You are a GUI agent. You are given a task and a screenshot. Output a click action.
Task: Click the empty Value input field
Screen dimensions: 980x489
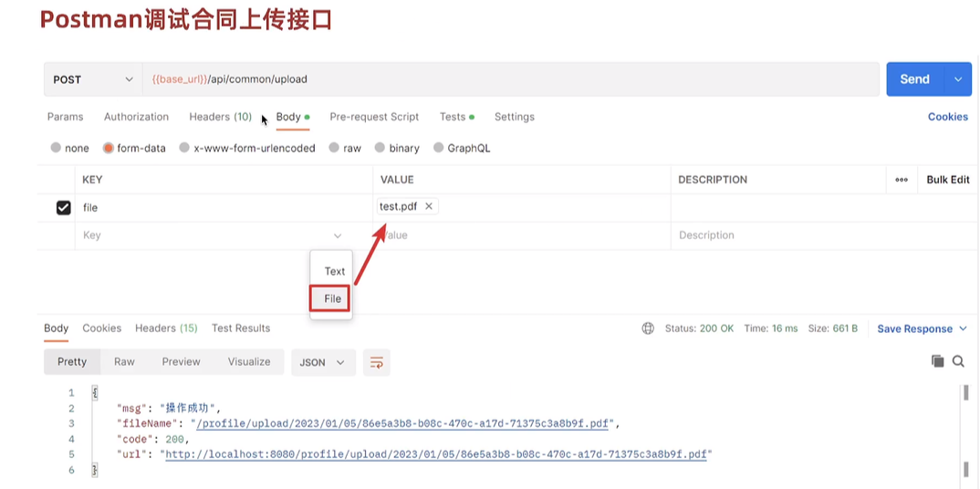[522, 235]
